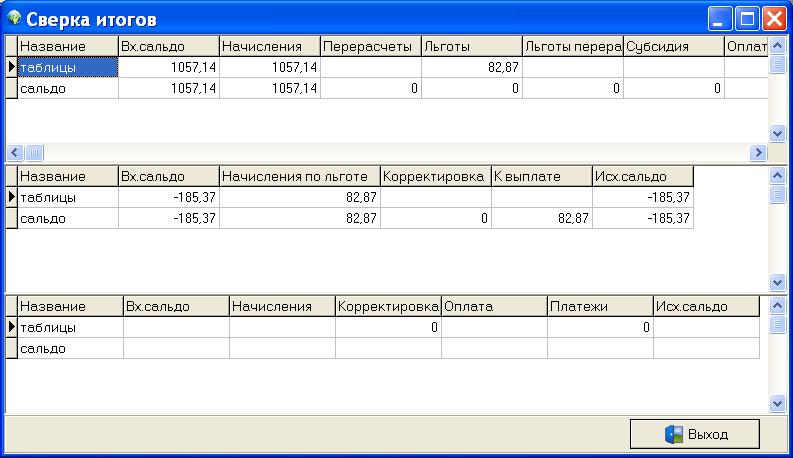Click the Платежи column header

click(x=600, y=307)
